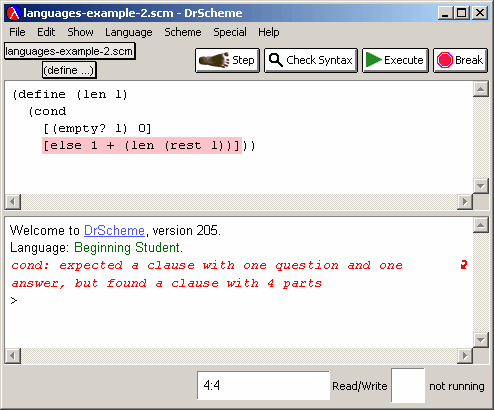The width and height of the screenshot is (494, 410).
Task: Open the Edit menu
Action: point(46,32)
